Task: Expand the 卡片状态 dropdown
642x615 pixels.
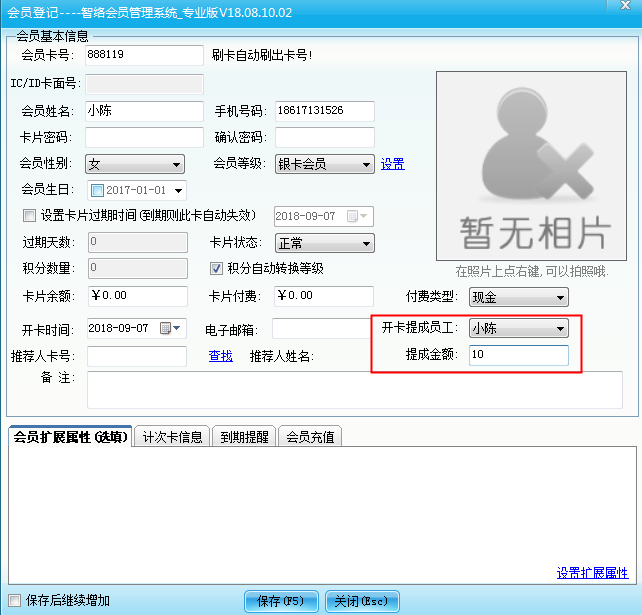Action: (x=366, y=243)
